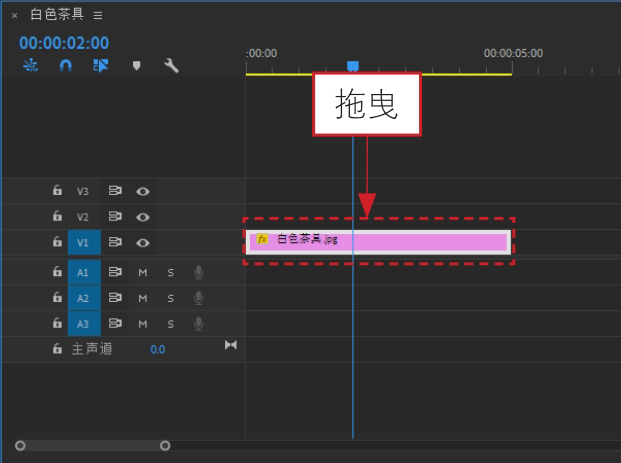This screenshot has width=621, height=463.
Task: Toggle A1 track targeting
Action: pyautogui.click(x=84, y=272)
